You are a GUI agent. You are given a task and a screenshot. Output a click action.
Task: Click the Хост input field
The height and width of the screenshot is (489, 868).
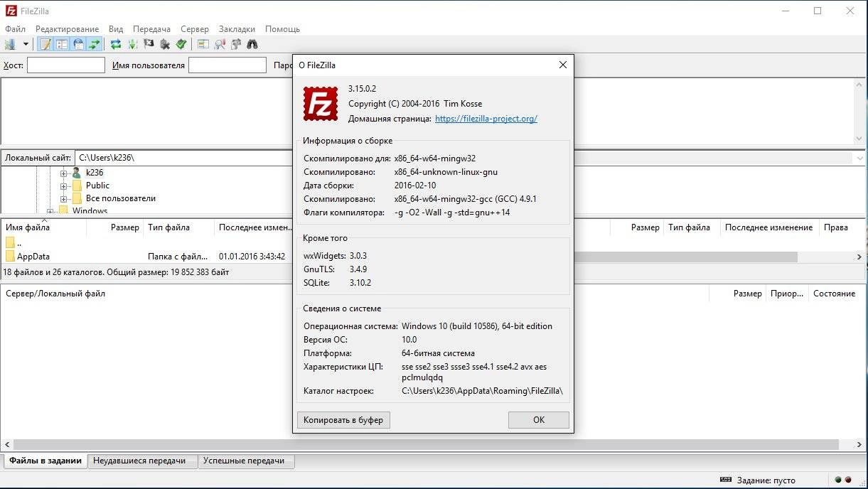pyautogui.click(x=66, y=65)
